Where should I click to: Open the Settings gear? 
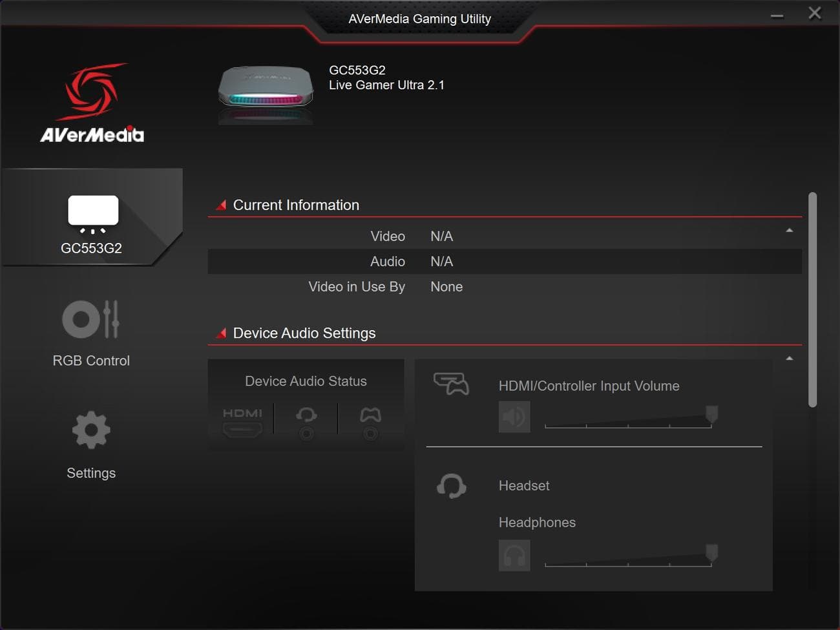[x=91, y=428]
